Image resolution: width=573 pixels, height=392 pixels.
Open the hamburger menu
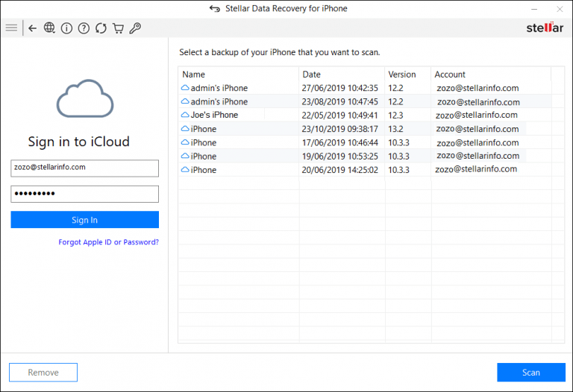[x=11, y=28]
